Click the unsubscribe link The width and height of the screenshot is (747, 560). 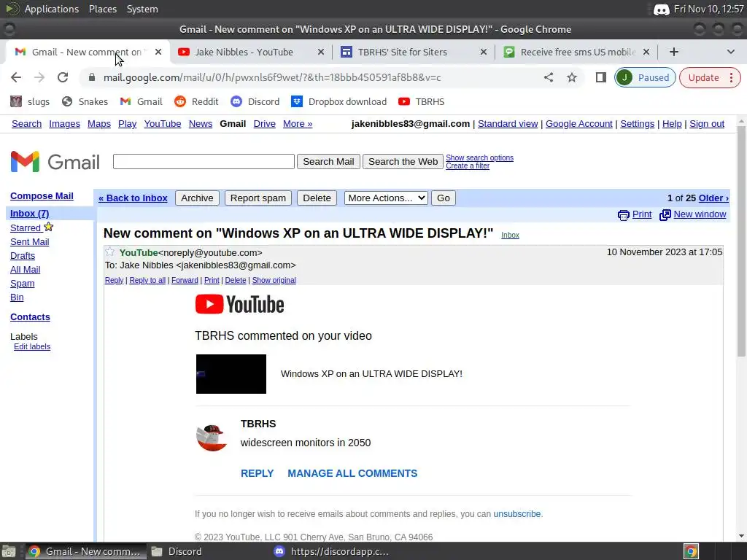point(517,514)
